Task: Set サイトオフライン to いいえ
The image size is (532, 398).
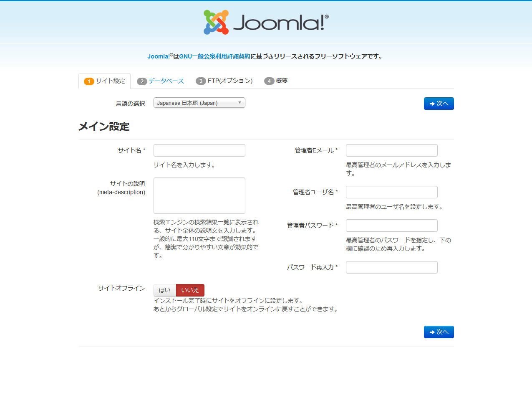Action: click(x=190, y=290)
